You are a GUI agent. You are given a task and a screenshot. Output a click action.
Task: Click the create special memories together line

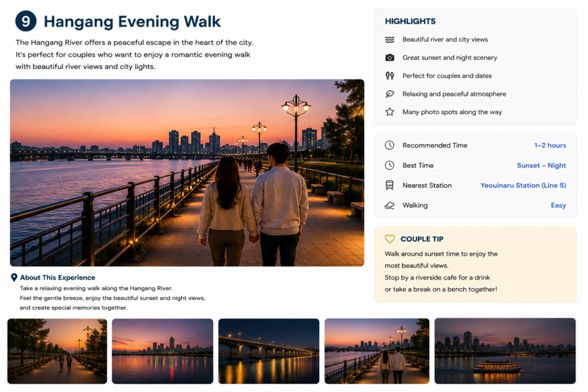(73, 308)
